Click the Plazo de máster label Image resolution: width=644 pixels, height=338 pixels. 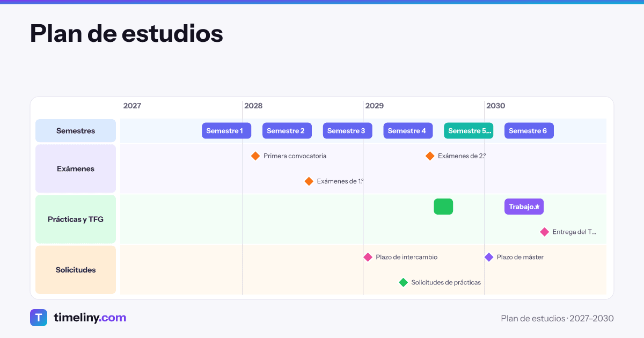click(x=520, y=257)
